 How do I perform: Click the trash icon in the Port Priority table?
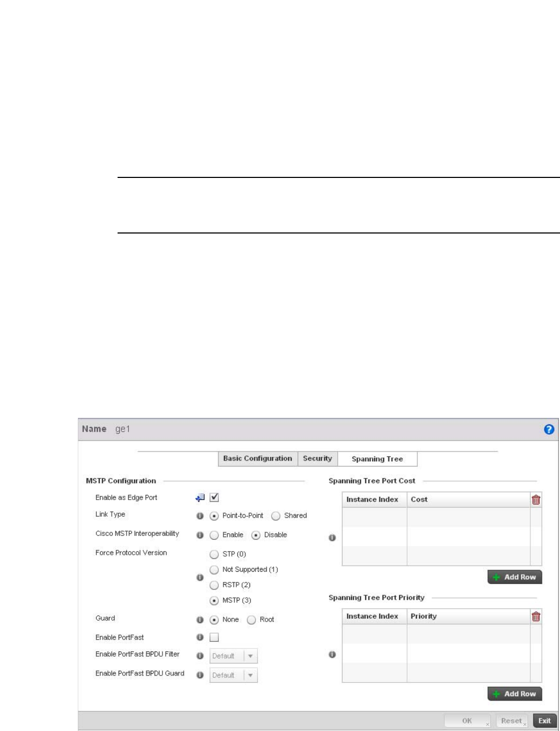click(536, 617)
